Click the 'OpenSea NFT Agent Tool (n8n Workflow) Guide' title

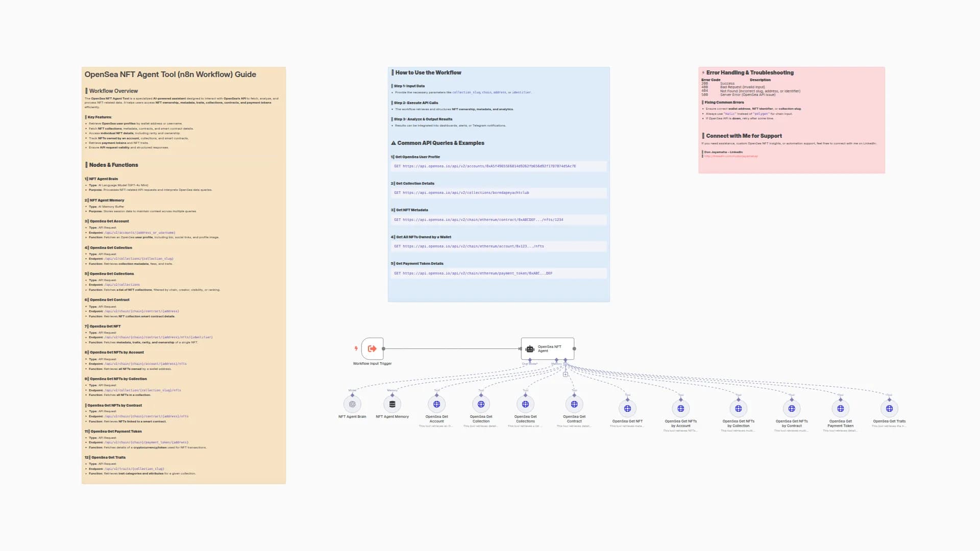coord(170,74)
